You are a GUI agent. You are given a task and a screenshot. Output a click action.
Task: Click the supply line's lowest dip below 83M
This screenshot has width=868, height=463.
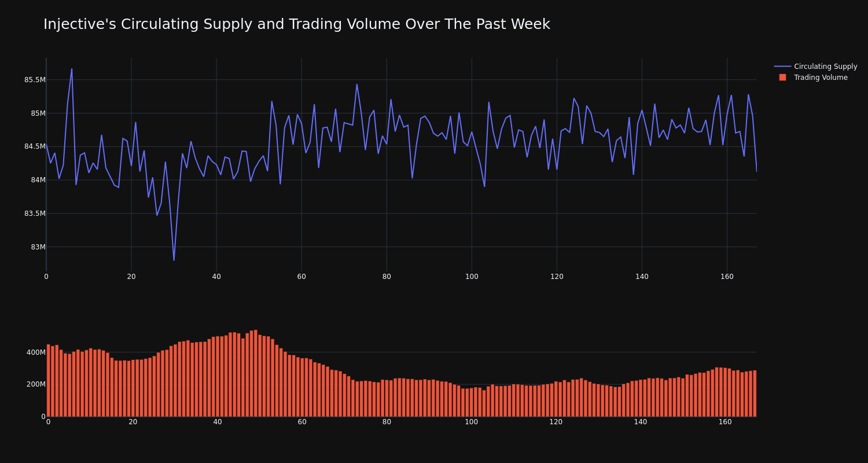(174, 260)
